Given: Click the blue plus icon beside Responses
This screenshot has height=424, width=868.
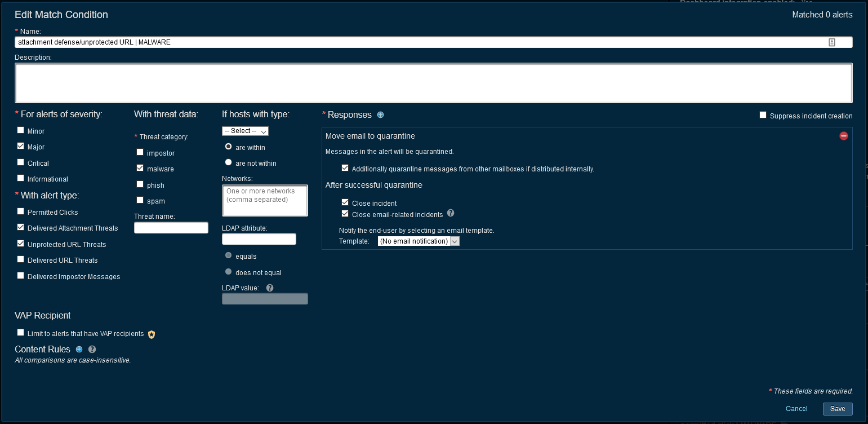Looking at the screenshot, I should 380,115.
